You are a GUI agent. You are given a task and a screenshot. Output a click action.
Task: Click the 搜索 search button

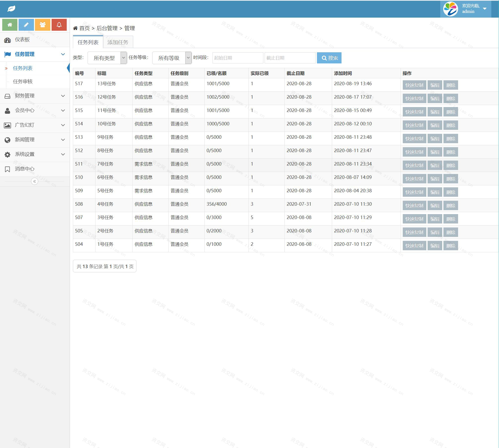[329, 58]
